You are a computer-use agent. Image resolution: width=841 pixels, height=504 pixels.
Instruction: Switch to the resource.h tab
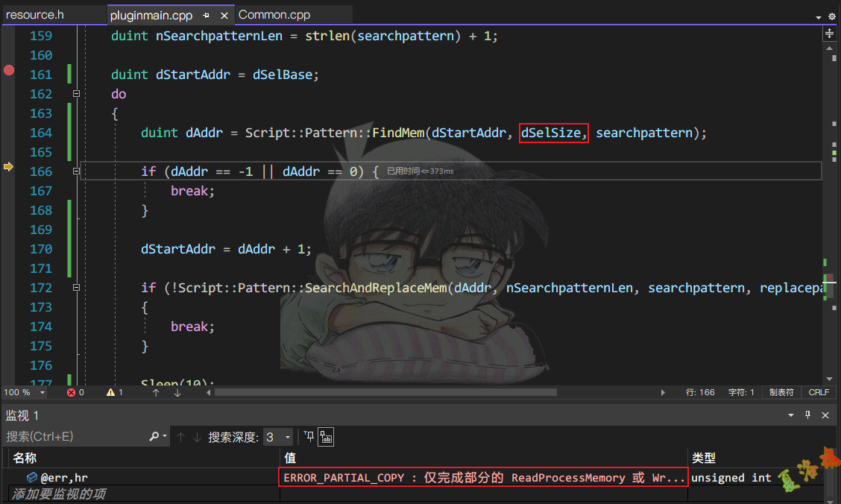point(34,14)
